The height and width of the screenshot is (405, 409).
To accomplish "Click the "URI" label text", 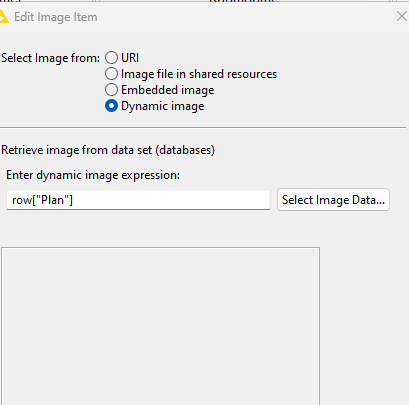I will click(130, 58).
